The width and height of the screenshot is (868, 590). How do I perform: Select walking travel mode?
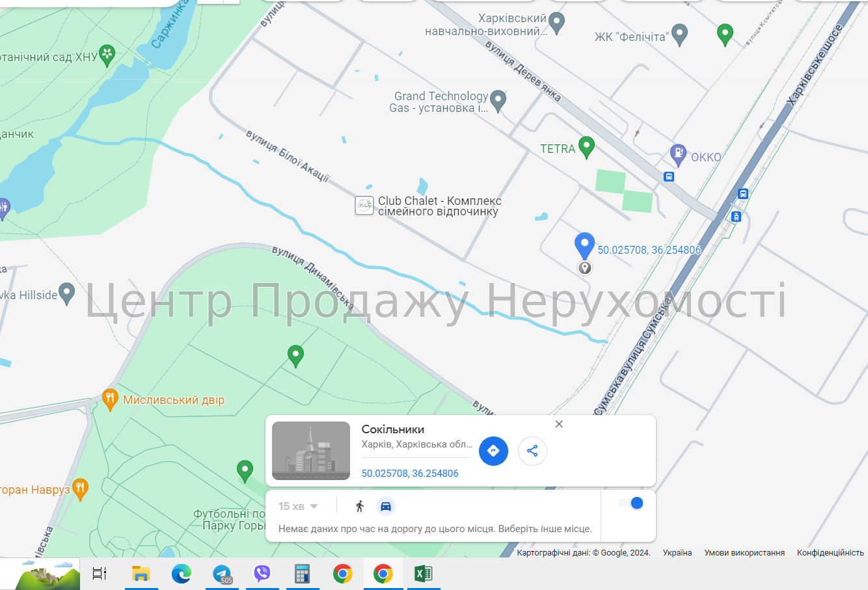pos(360,506)
